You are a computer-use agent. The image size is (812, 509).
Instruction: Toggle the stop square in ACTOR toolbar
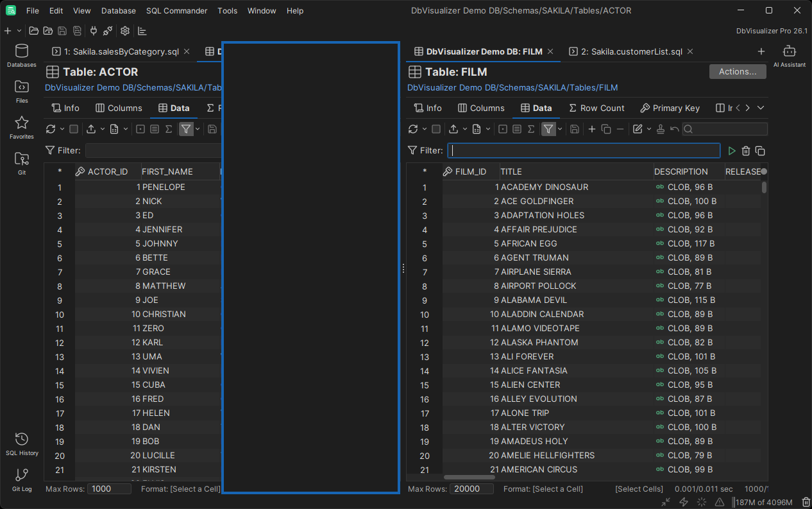(74, 129)
